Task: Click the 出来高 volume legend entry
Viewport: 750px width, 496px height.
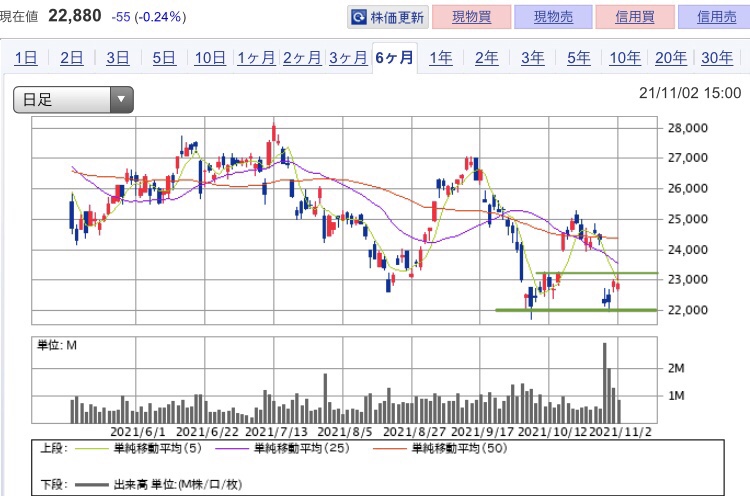Action: pyautogui.click(x=159, y=485)
